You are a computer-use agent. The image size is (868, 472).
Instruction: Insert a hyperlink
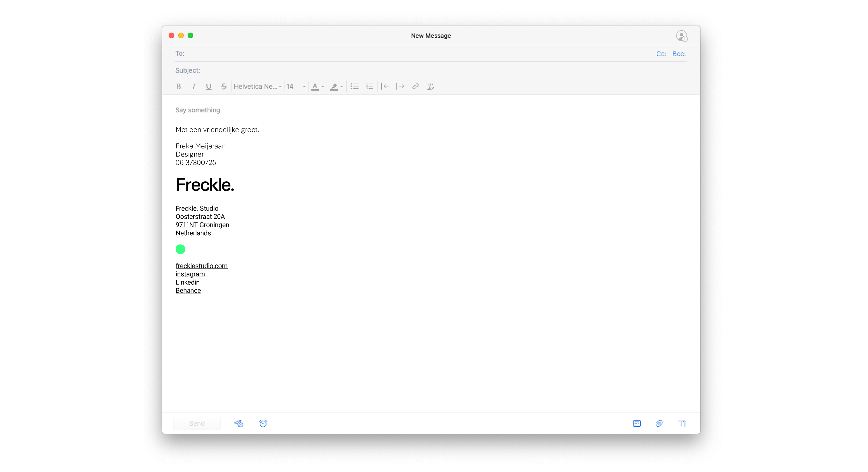tap(415, 86)
